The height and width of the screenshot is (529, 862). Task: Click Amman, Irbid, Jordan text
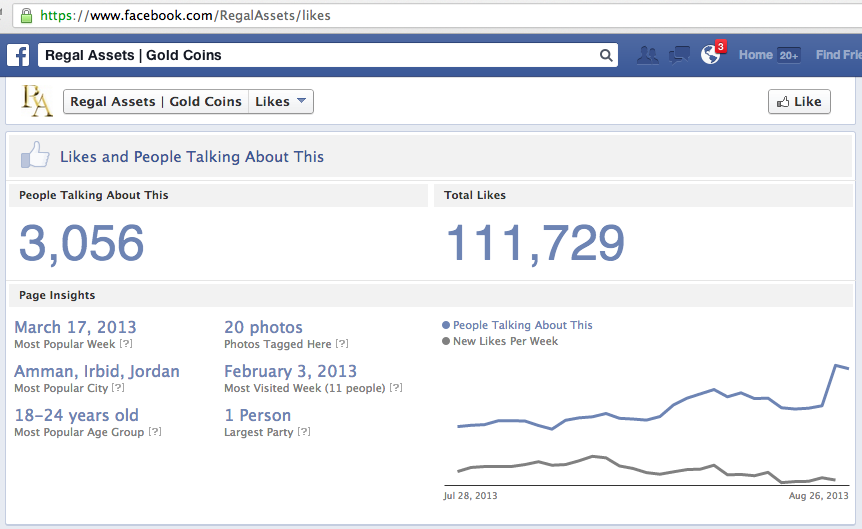(97, 371)
